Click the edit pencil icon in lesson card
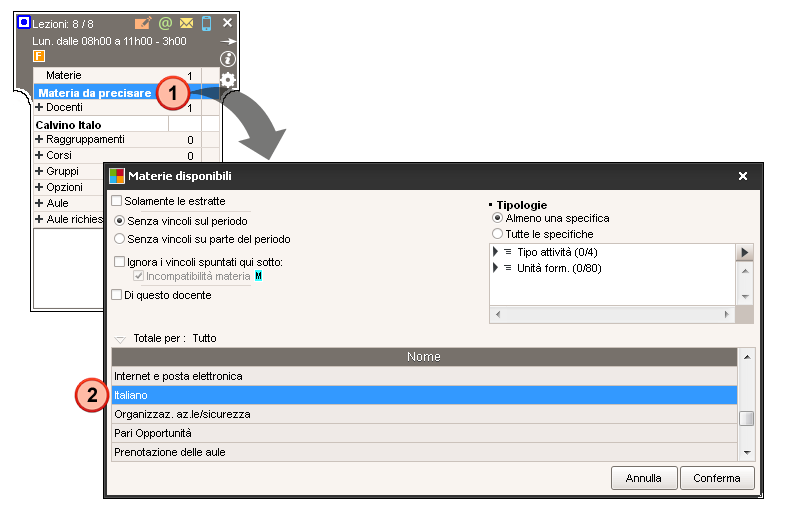 pyautogui.click(x=143, y=23)
